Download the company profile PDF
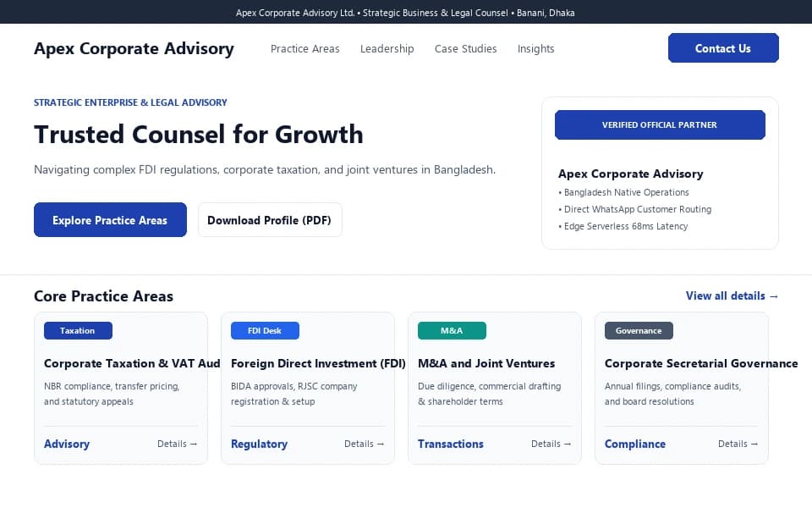 coord(270,220)
